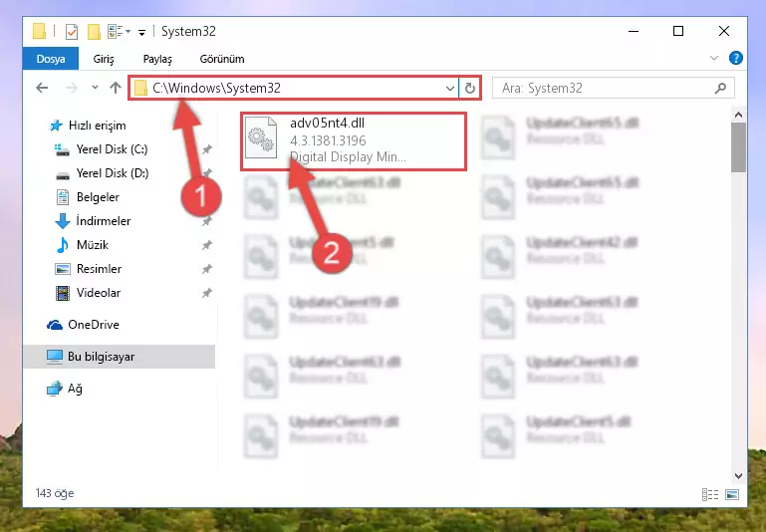Switch to large icons view in status bar
The image size is (766, 532).
[732, 494]
